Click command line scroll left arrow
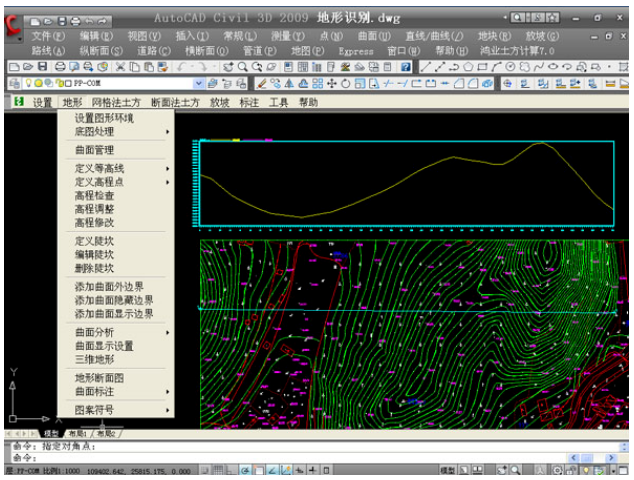This screenshot has height=480, width=634. 573,458
